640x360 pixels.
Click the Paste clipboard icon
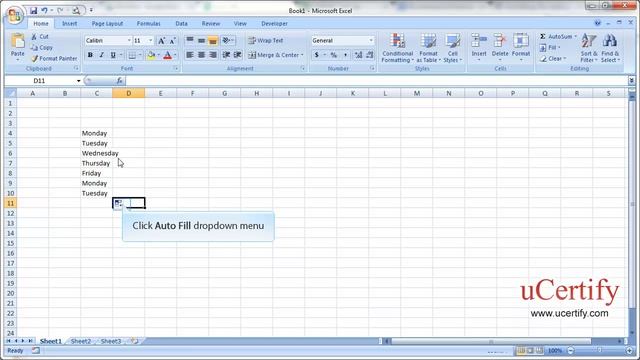pos(18,42)
